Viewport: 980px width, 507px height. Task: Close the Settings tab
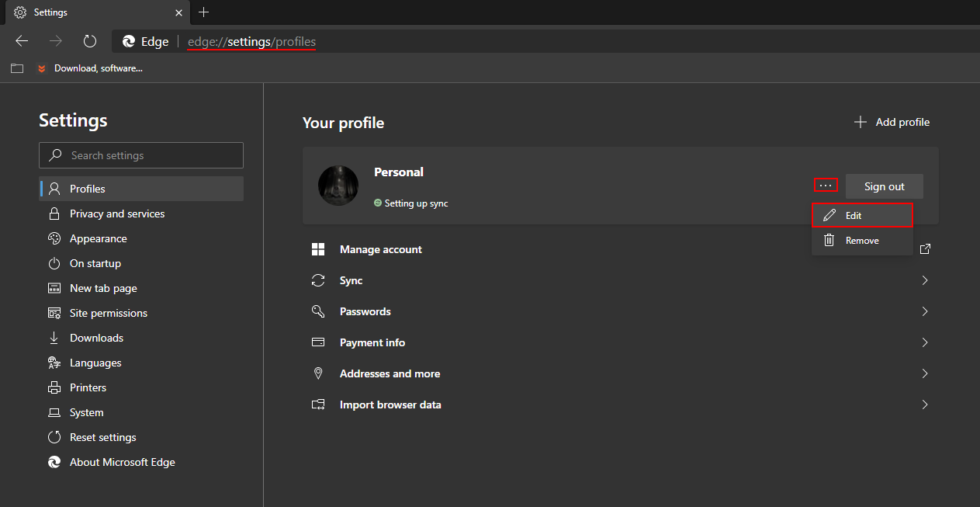(179, 12)
